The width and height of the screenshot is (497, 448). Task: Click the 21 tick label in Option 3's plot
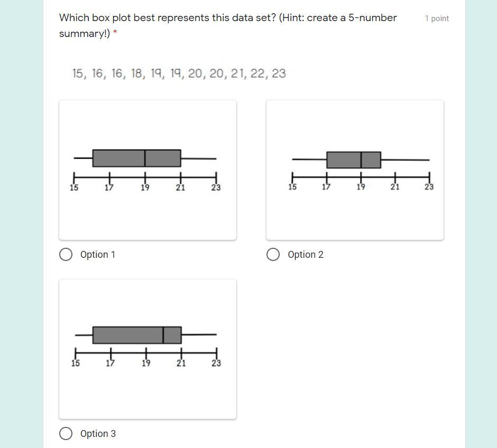click(181, 363)
